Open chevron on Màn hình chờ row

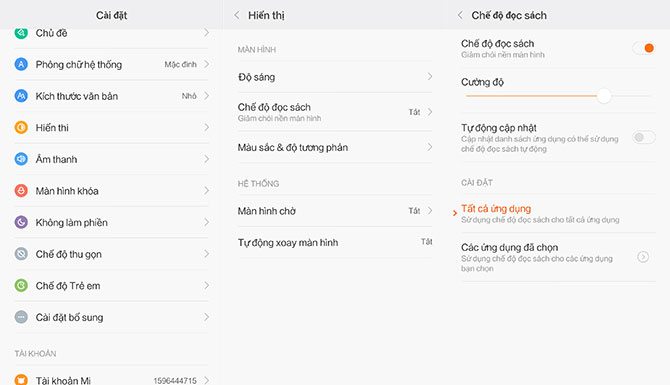click(430, 210)
